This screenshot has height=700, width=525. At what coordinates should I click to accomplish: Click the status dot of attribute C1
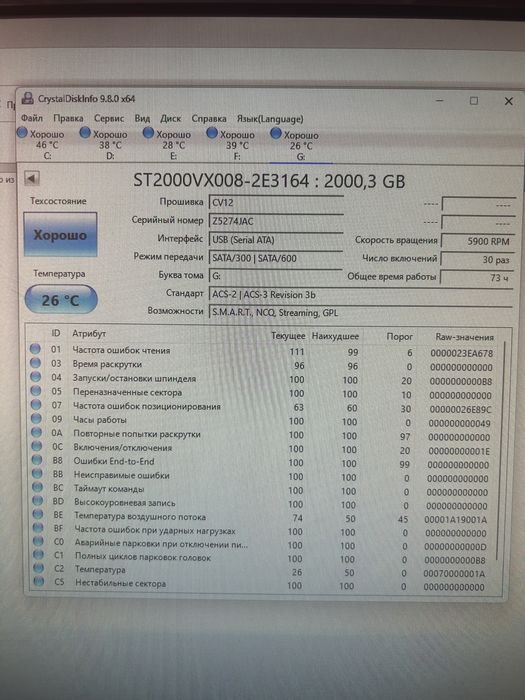tap(39, 554)
